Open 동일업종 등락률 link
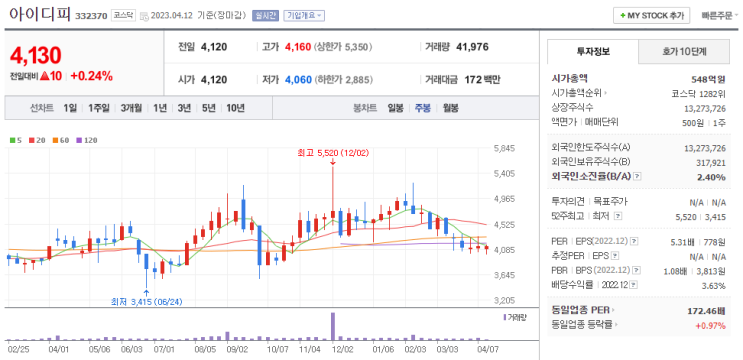The image size is (743, 360). [585, 325]
